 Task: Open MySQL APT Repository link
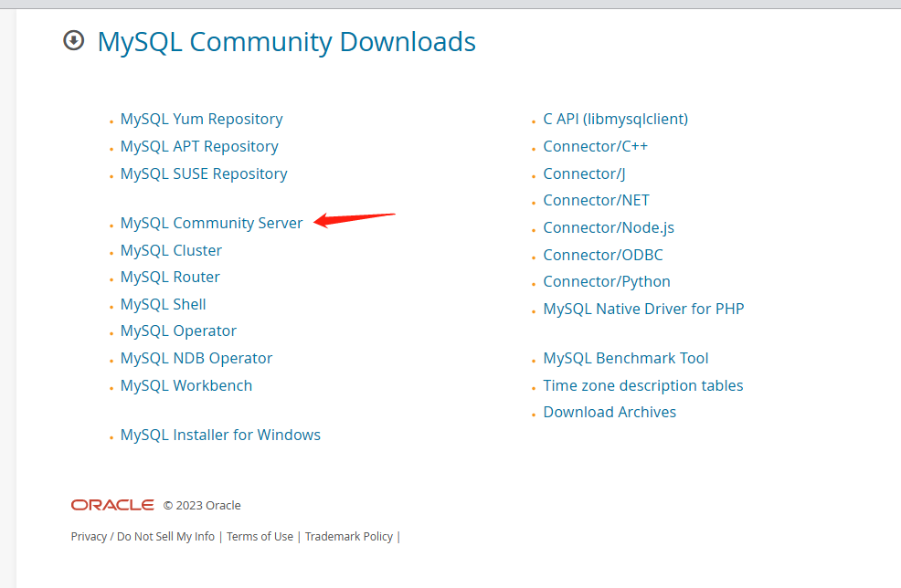pos(199,146)
